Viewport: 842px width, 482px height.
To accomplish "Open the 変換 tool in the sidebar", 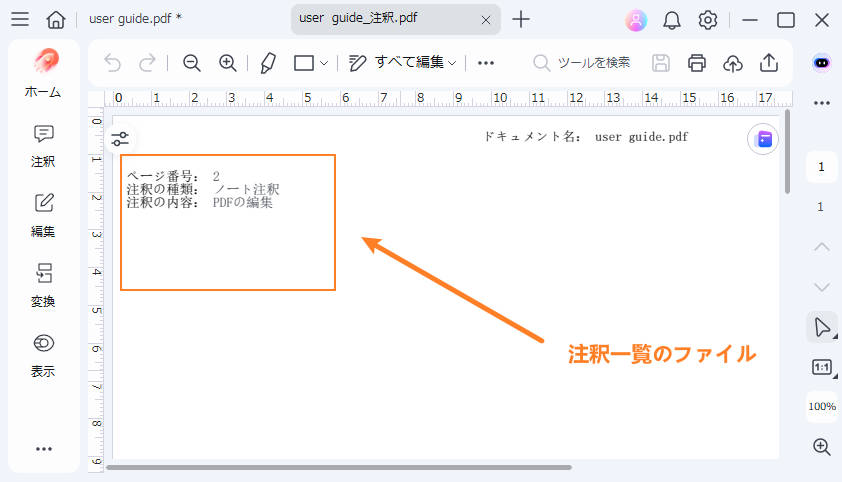I will [43, 286].
